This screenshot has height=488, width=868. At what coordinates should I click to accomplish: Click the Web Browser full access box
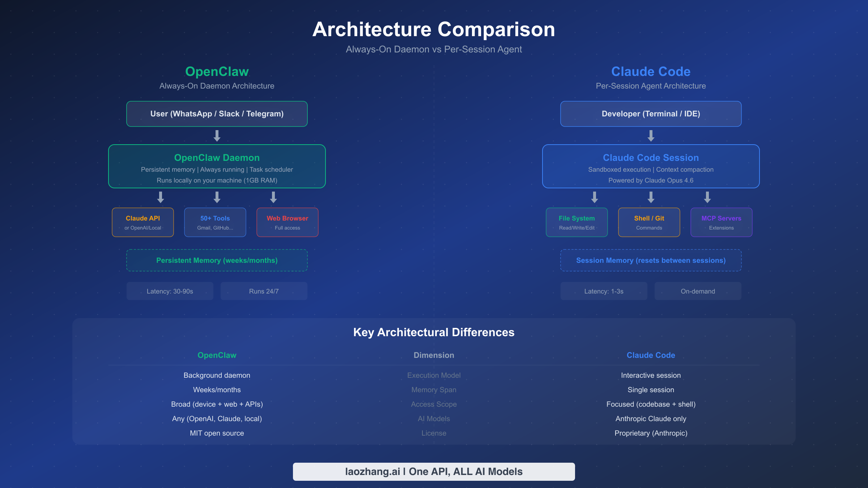click(287, 222)
